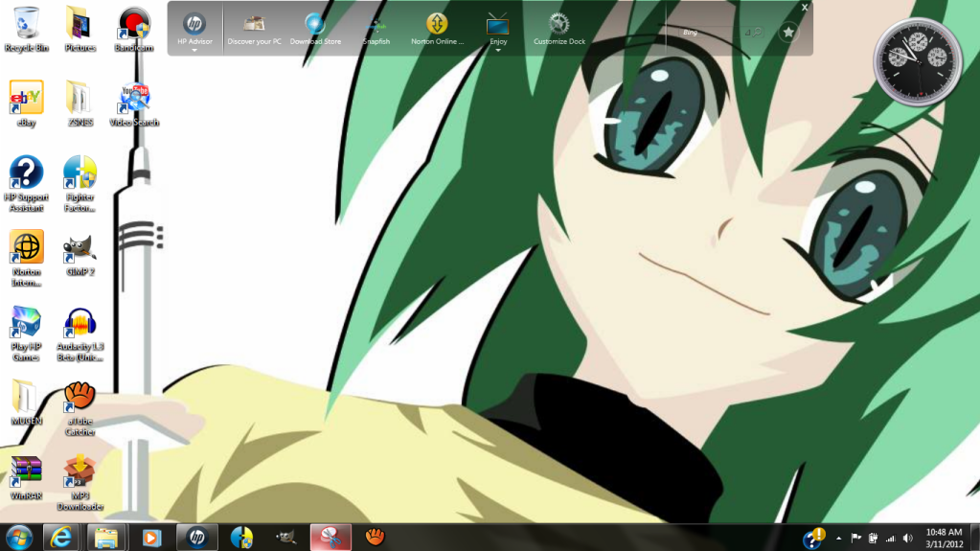Select the Norton Internet Security desktop shortcut
This screenshot has height=551, width=980.
tap(26, 259)
